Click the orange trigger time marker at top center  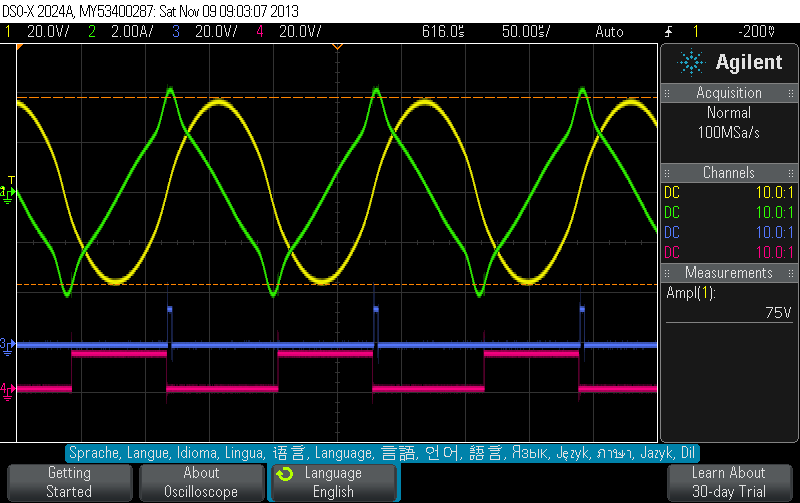[x=337, y=47]
